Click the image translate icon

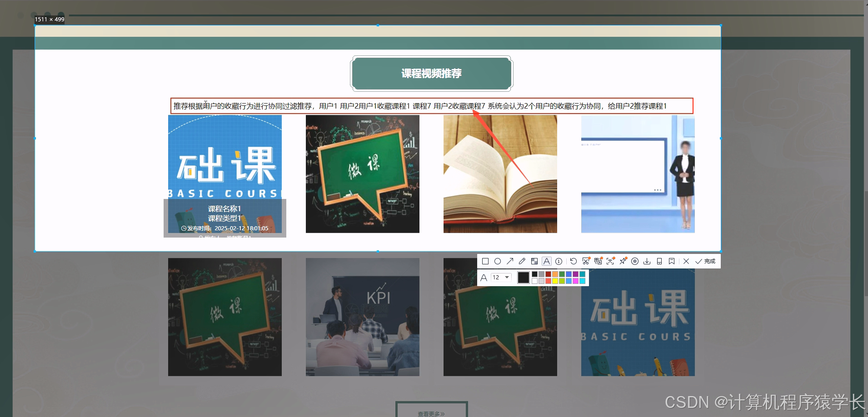[598, 261]
